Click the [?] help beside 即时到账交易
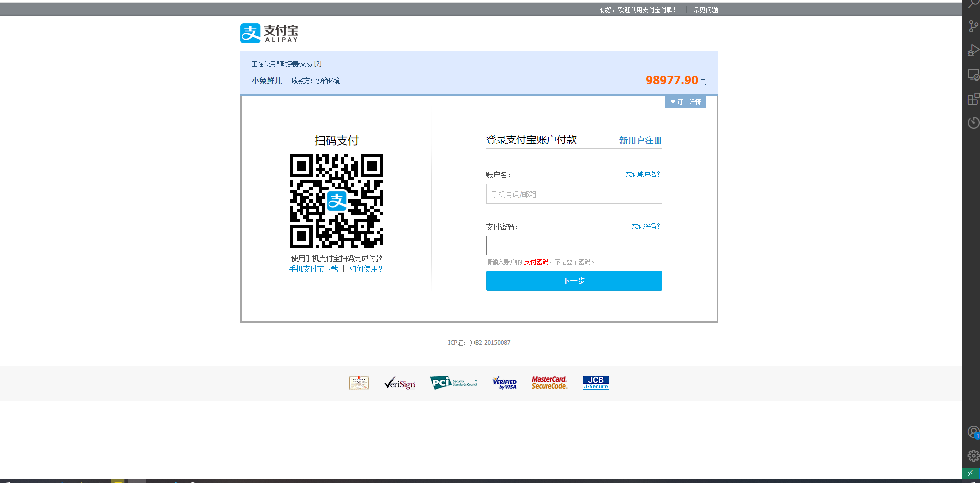The width and height of the screenshot is (980, 483). 318,64
